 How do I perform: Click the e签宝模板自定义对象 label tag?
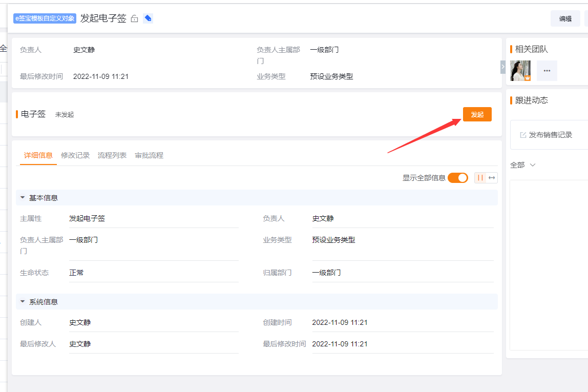click(x=45, y=18)
